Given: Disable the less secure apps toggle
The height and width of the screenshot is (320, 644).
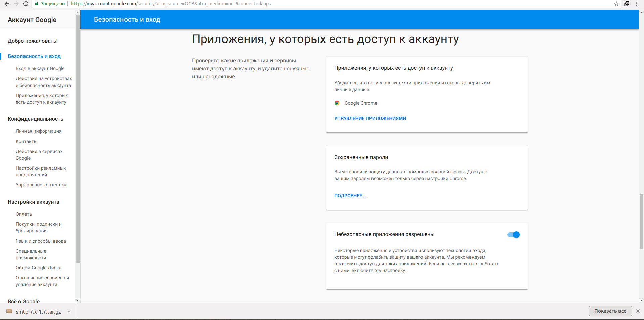Looking at the screenshot, I should (513, 235).
